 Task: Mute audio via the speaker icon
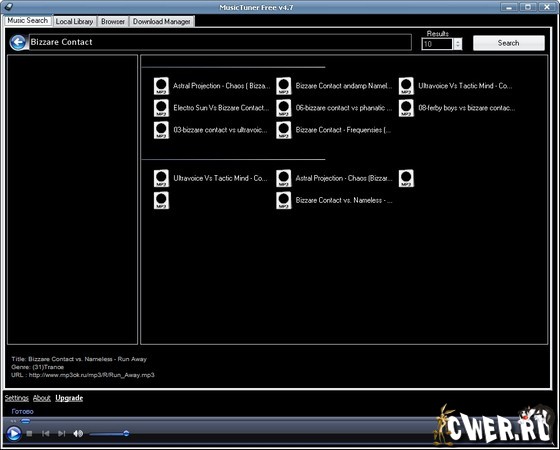tap(78, 434)
